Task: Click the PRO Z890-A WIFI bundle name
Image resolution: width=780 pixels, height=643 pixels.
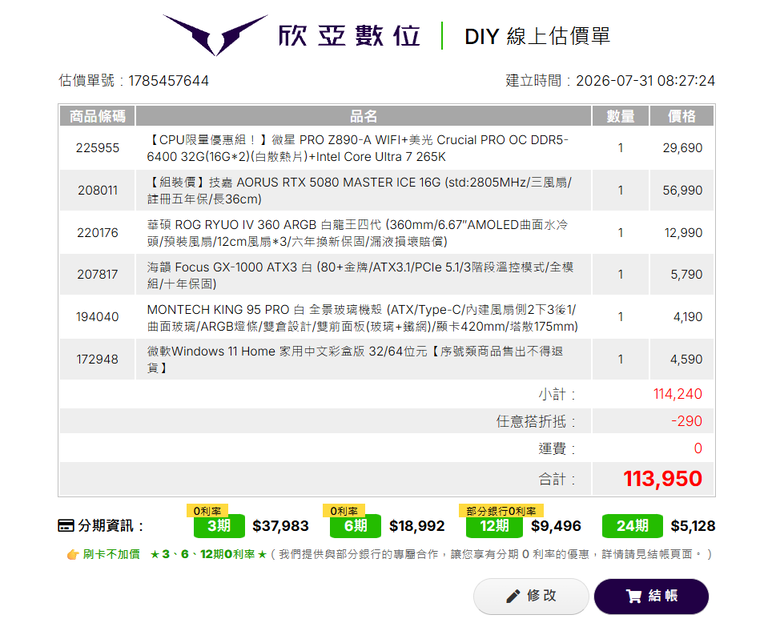Action: (357, 148)
